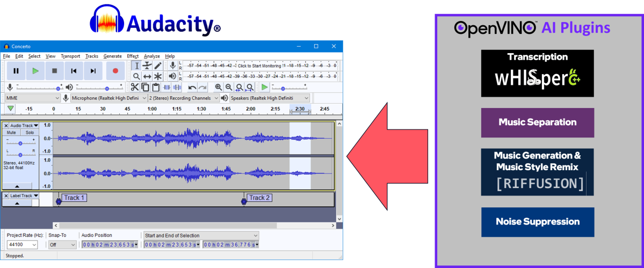The image size is (644, 268).
Task: Trim audio outside the selection
Action: (167, 87)
